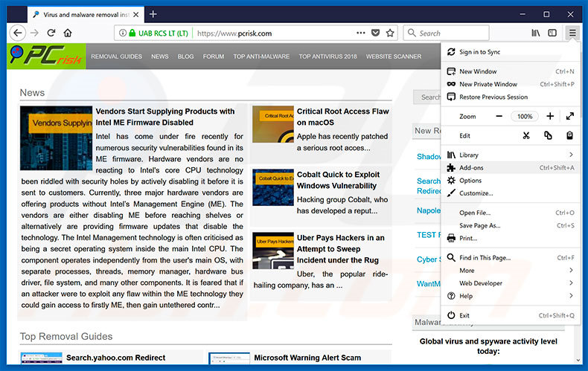Close the Virus and malware removal tab
The image size is (588, 371).
(x=136, y=15)
